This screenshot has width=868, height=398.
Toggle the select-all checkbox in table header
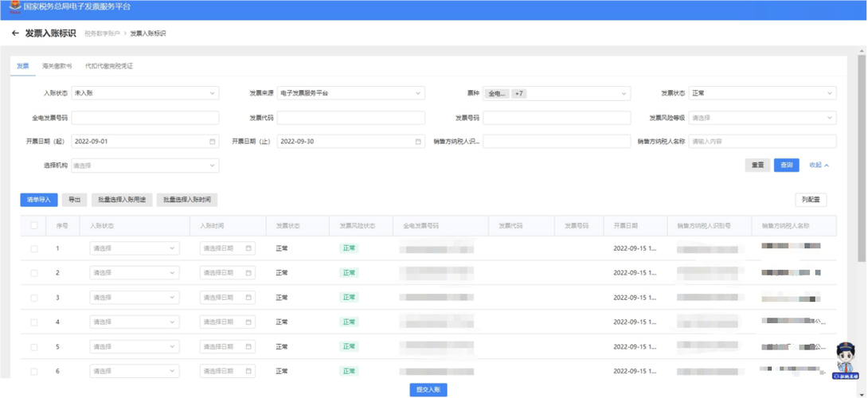coord(34,226)
